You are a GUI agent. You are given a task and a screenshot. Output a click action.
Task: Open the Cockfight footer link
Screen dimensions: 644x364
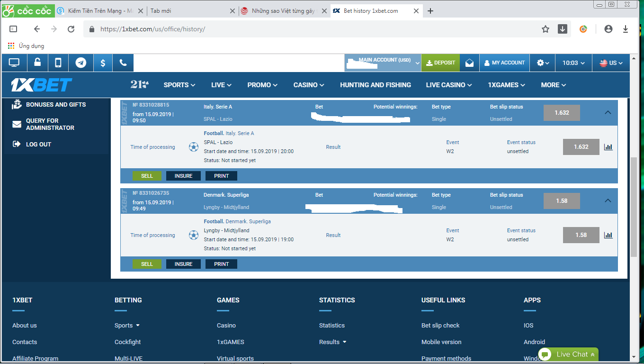tap(128, 342)
